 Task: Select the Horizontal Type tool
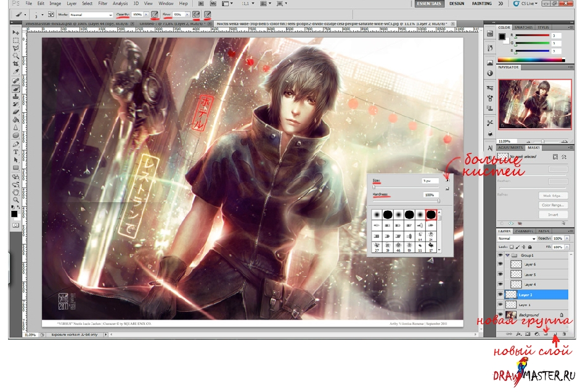point(15,152)
